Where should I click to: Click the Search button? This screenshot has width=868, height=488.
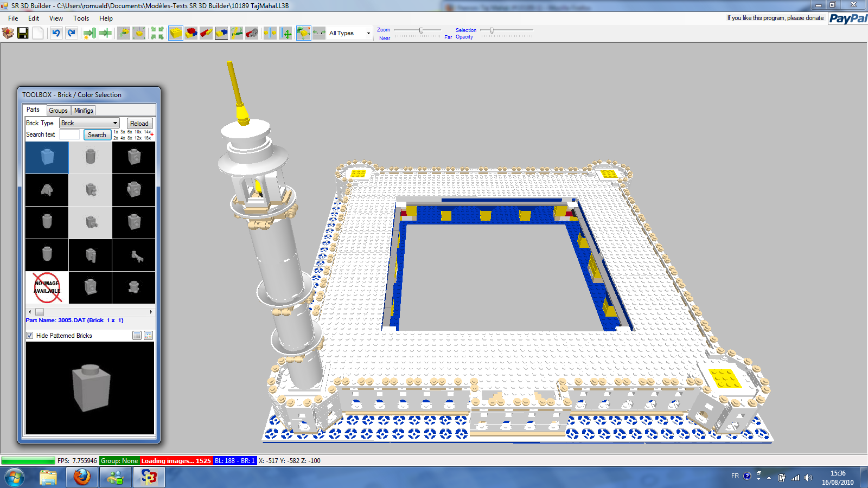[97, 134]
